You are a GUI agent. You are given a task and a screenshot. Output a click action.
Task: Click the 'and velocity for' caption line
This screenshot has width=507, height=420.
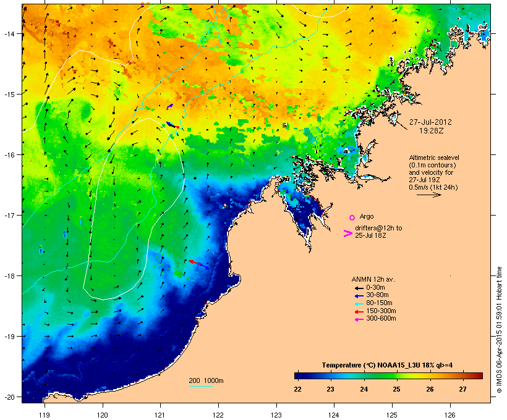click(431, 172)
